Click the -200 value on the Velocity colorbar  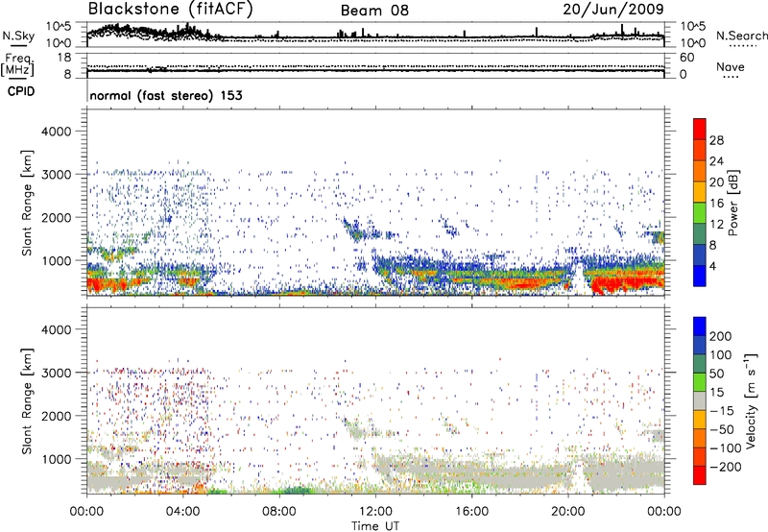click(x=725, y=468)
